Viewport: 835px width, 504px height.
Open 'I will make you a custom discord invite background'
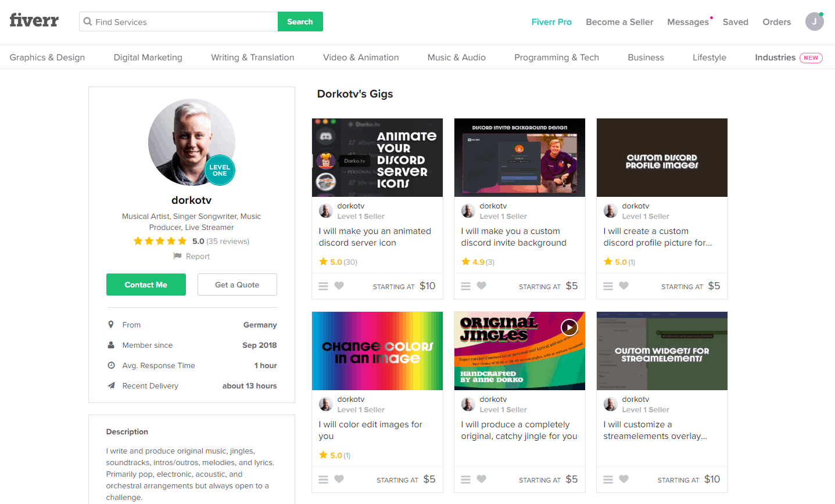coord(514,237)
